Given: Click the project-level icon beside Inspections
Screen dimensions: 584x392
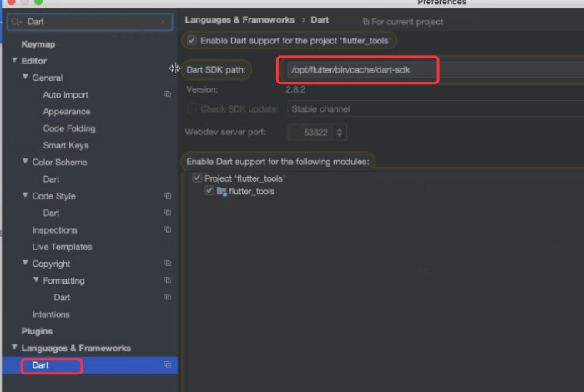Looking at the screenshot, I should (x=168, y=229).
